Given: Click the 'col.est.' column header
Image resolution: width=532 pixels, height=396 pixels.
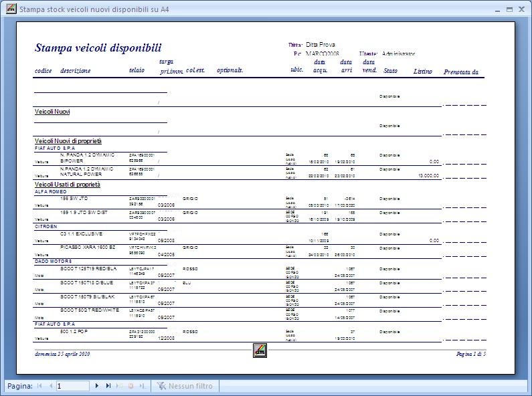Looking at the screenshot, I should [195, 70].
